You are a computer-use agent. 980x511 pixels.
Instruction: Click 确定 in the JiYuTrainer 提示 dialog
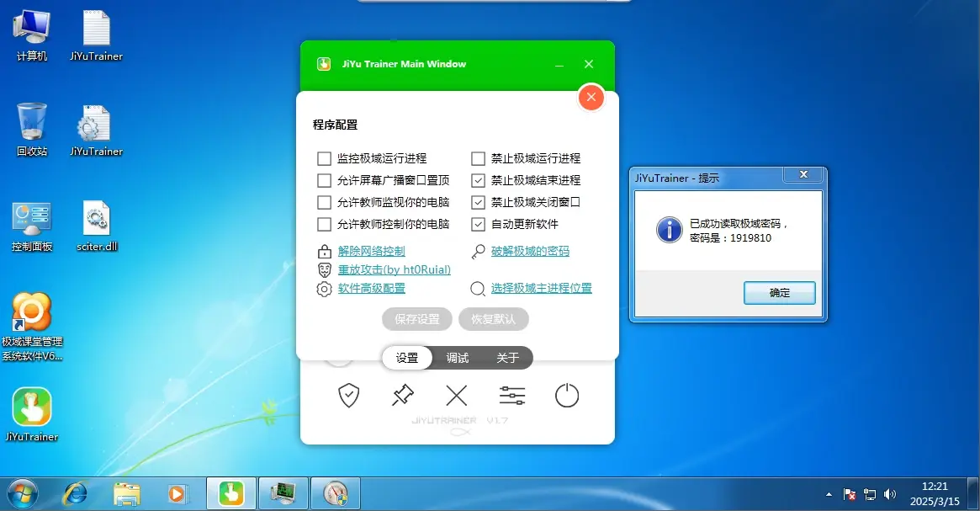point(780,293)
